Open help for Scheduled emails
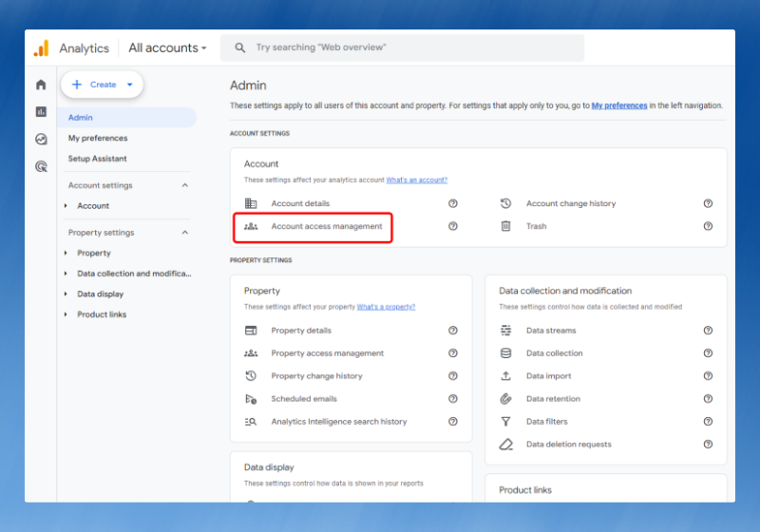The width and height of the screenshot is (760, 532). point(453,399)
